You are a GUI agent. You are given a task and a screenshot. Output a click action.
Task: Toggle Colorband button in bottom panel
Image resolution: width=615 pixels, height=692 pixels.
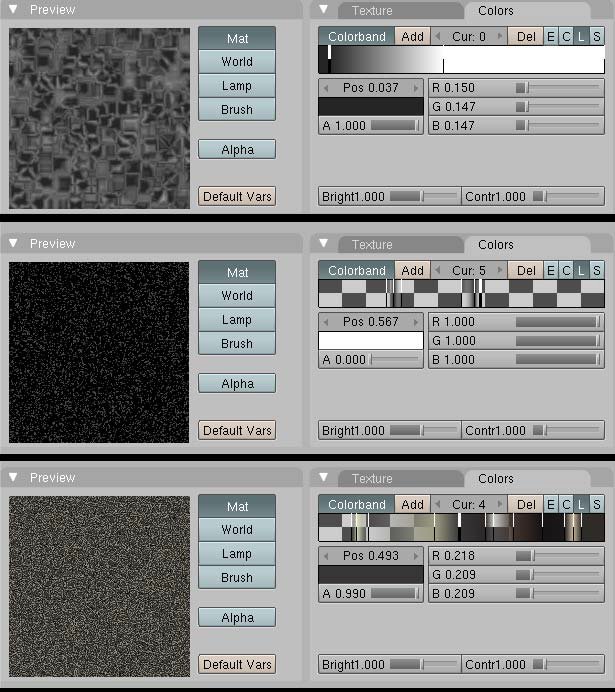pos(356,504)
